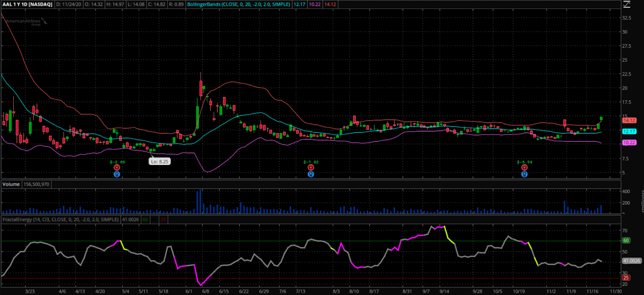
Task: Open the blue lightbulb icon below $-7.82
Action: [311, 174]
